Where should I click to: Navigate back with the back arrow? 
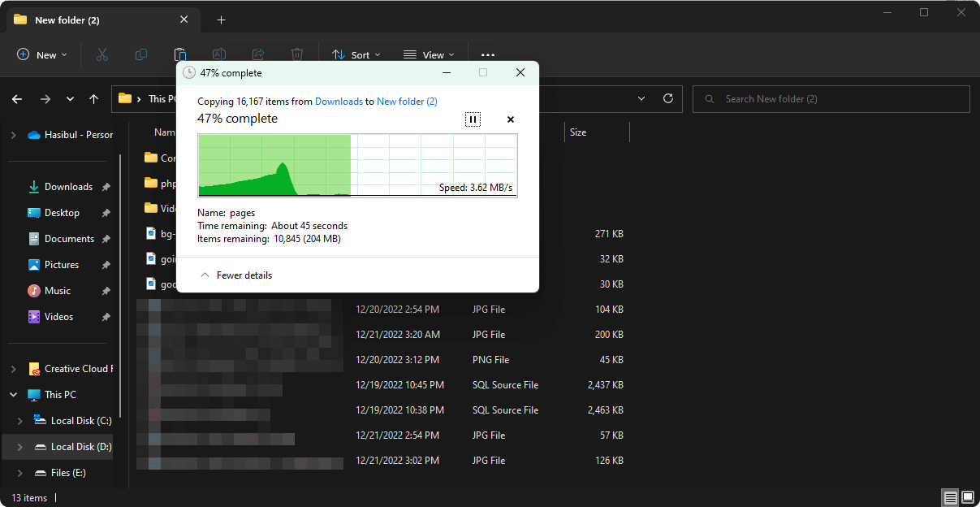(18, 99)
